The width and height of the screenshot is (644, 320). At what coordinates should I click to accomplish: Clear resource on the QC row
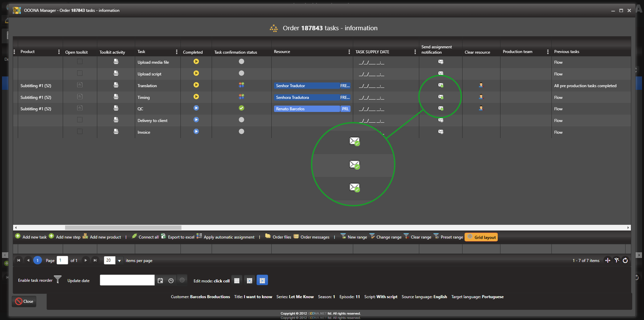pyautogui.click(x=481, y=109)
